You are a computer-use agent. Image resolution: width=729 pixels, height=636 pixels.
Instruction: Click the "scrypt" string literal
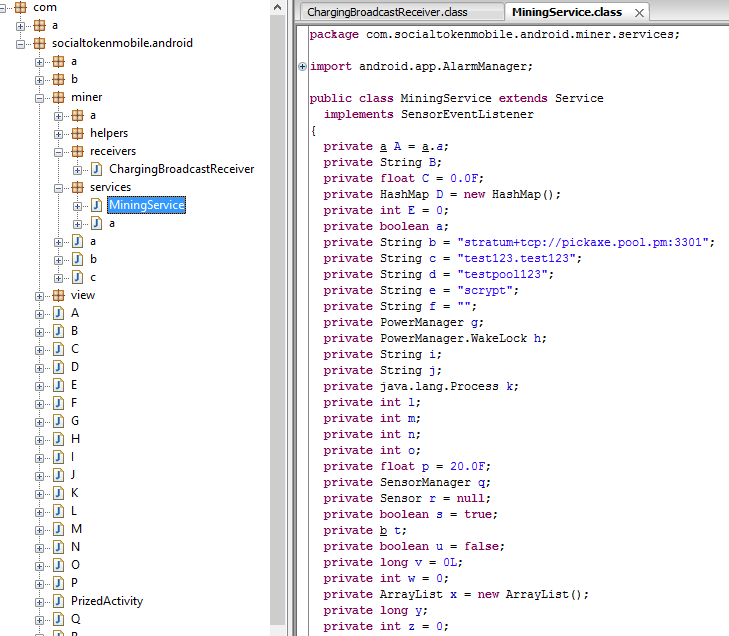coord(485,290)
